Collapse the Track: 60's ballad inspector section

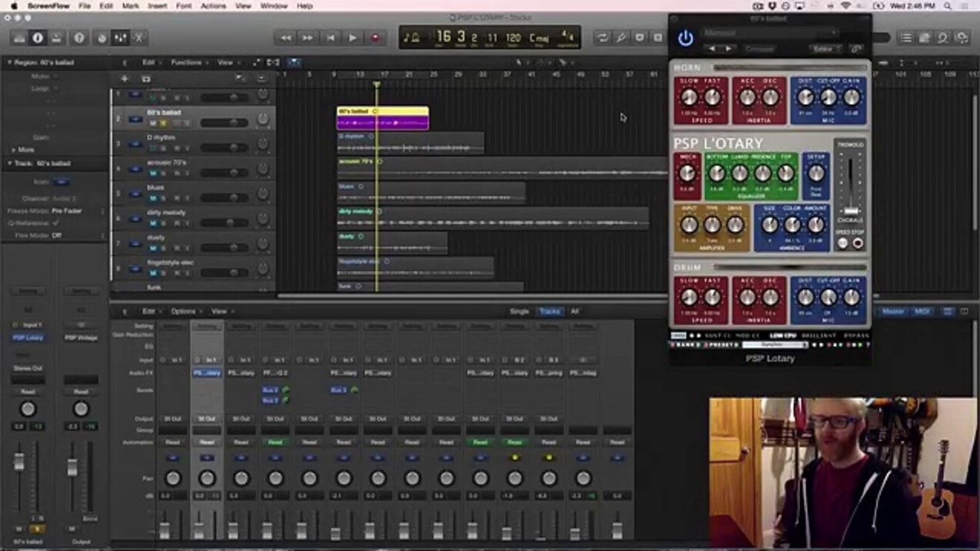tap(11, 163)
